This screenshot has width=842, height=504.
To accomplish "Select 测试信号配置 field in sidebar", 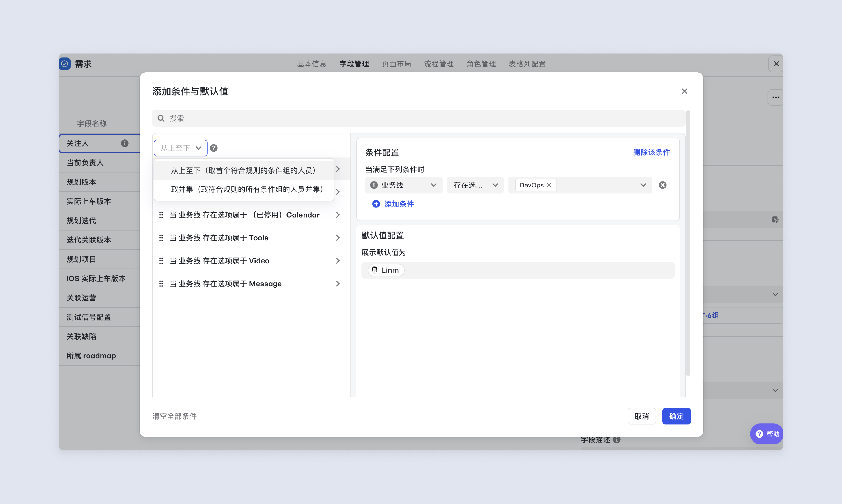I will click(100, 317).
